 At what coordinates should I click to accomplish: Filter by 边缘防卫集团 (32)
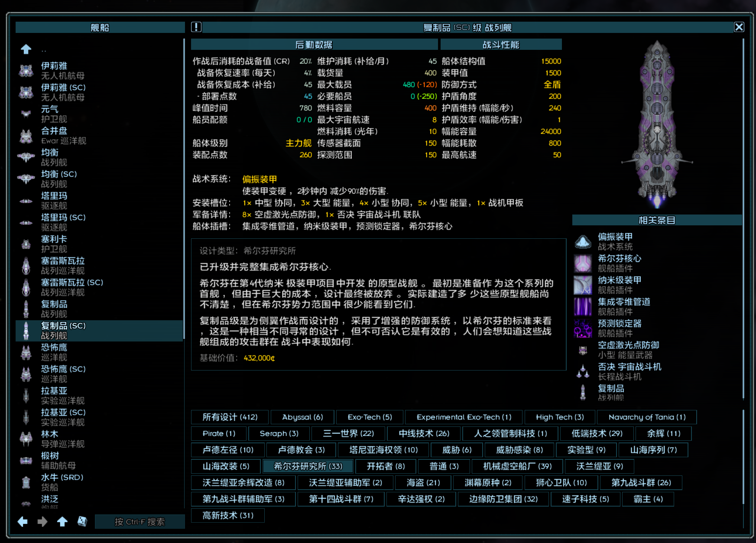(x=503, y=499)
